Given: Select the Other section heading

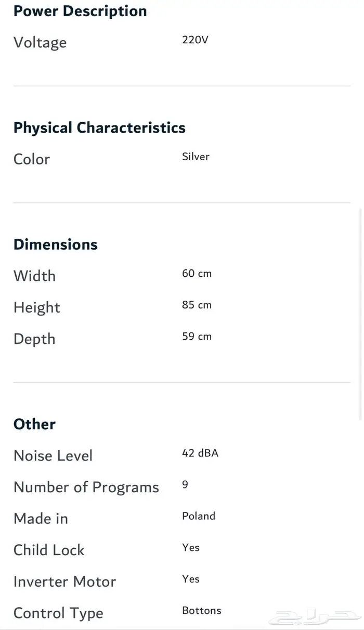Looking at the screenshot, I should (x=34, y=424).
